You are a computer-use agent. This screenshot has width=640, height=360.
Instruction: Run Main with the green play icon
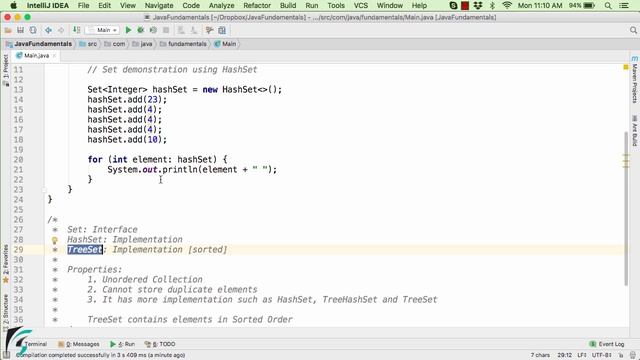pos(128,30)
